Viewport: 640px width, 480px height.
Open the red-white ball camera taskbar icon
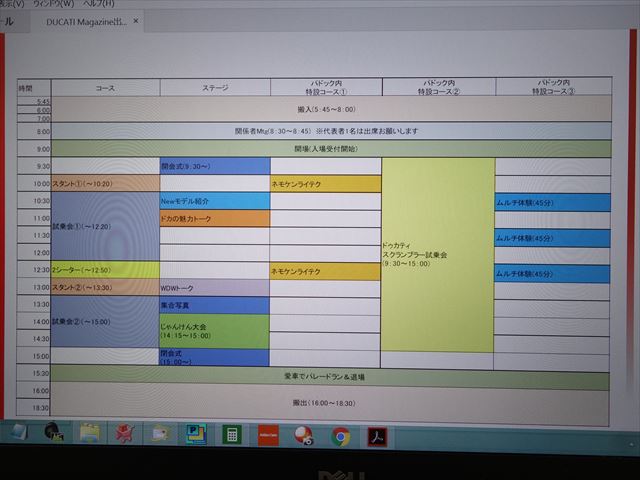click(304, 436)
